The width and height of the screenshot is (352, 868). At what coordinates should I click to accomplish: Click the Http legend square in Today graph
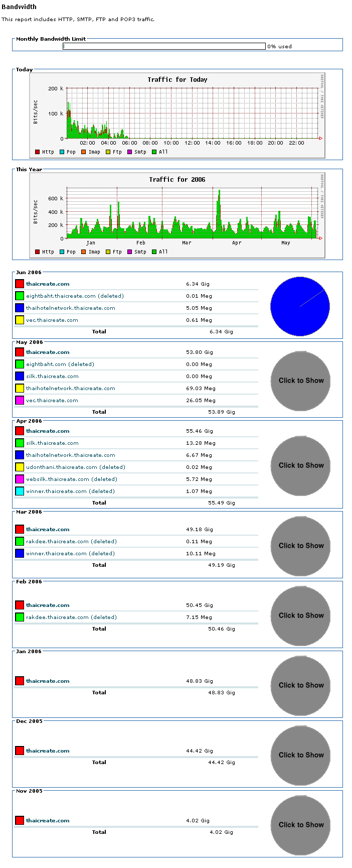tap(38, 152)
